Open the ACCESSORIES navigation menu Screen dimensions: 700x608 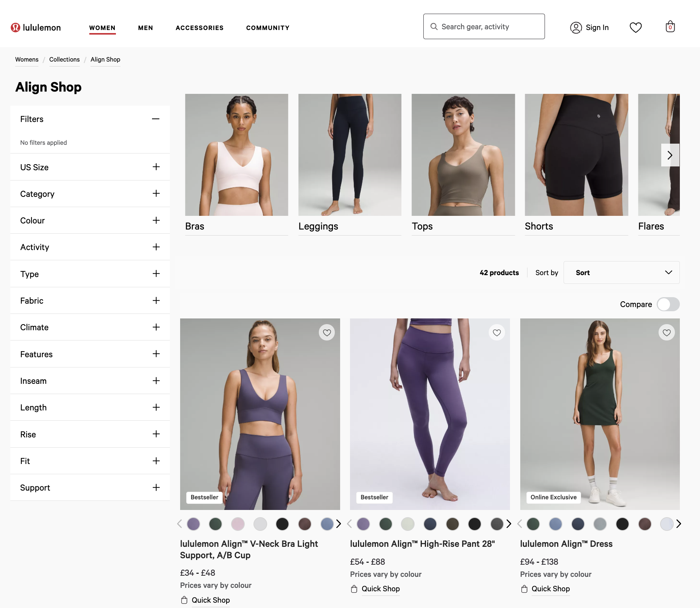point(200,28)
